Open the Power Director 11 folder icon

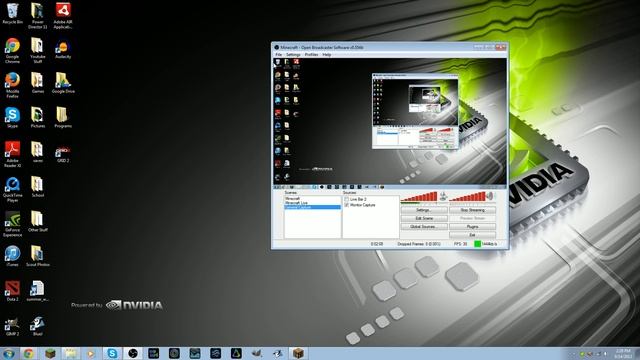pos(38,16)
